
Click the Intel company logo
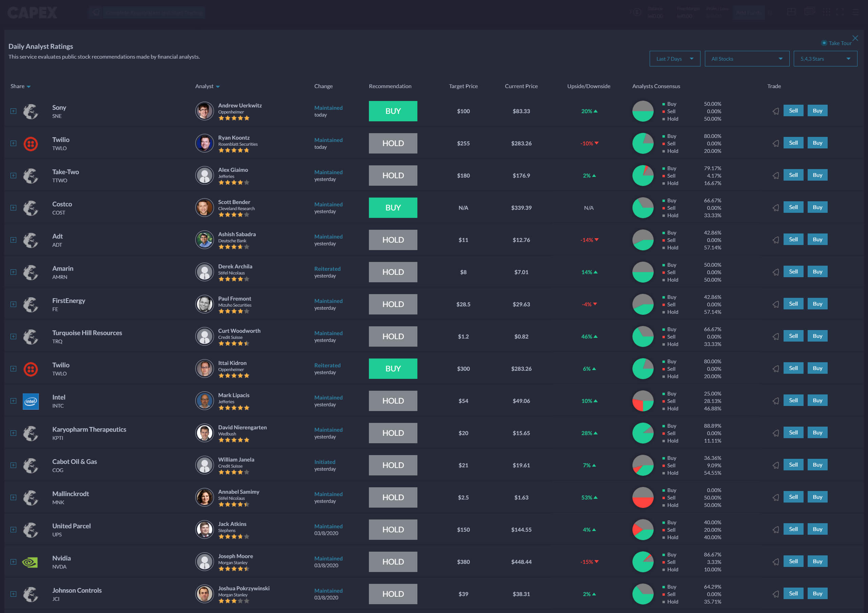[31, 401]
